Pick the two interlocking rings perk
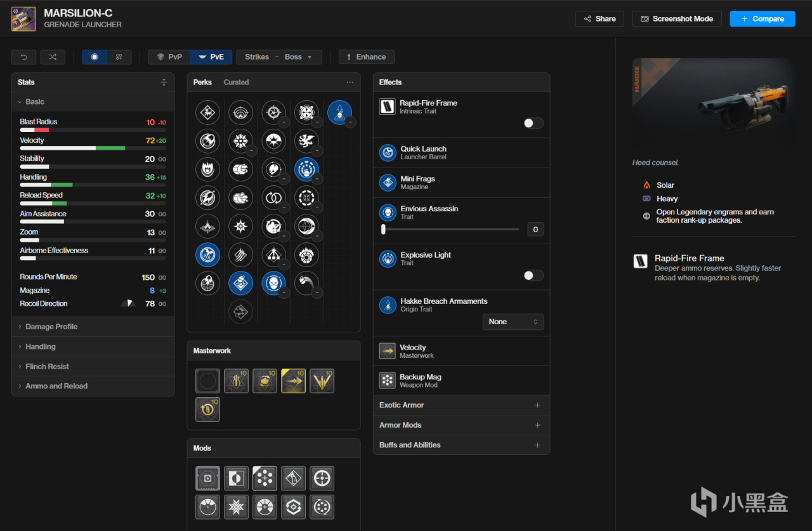Image resolution: width=812 pixels, height=531 pixels. [x=274, y=198]
